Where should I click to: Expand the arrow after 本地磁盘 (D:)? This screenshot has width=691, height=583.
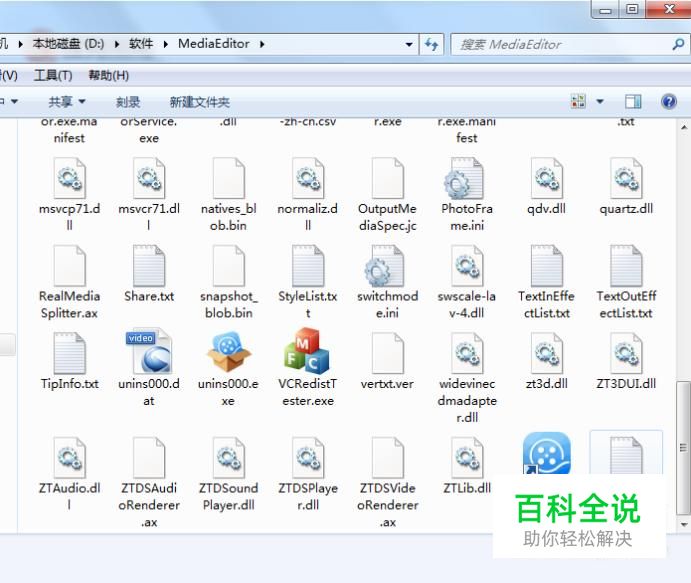pyautogui.click(x=117, y=44)
